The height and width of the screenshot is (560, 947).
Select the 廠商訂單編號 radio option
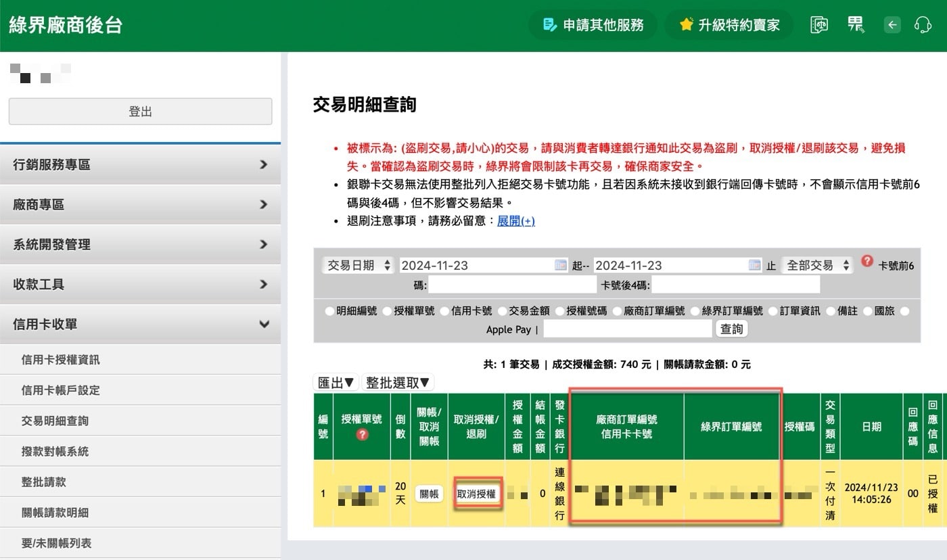click(x=617, y=311)
